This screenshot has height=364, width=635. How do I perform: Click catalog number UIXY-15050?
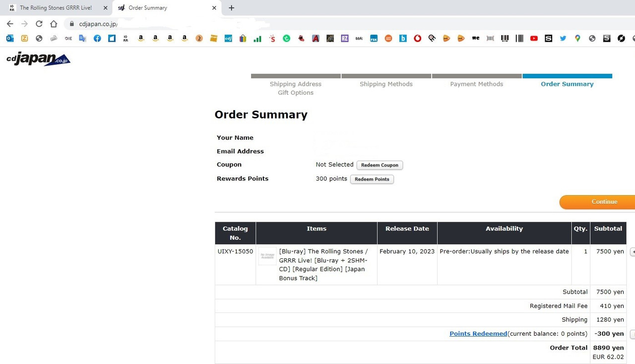pyautogui.click(x=235, y=251)
